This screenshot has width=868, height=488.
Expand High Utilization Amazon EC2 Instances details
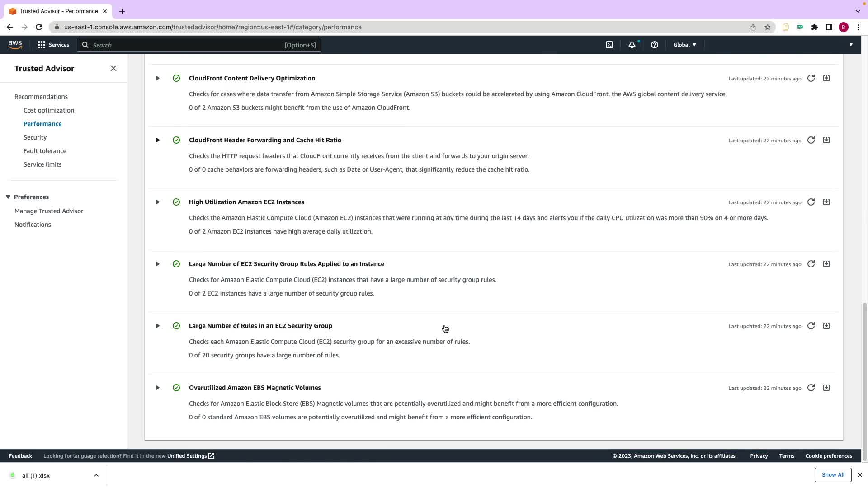[x=157, y=202]
